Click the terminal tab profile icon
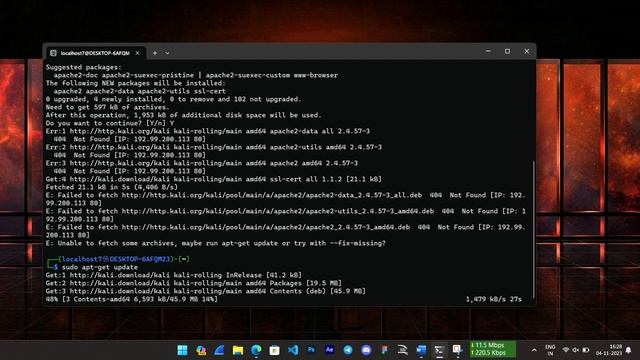The width and height of the screenshot is (640, 360). point(53,53)
